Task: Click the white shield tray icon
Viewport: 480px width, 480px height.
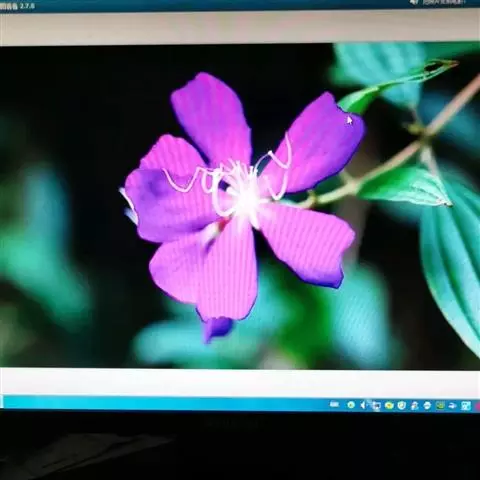Action: (x=402, y=405)
